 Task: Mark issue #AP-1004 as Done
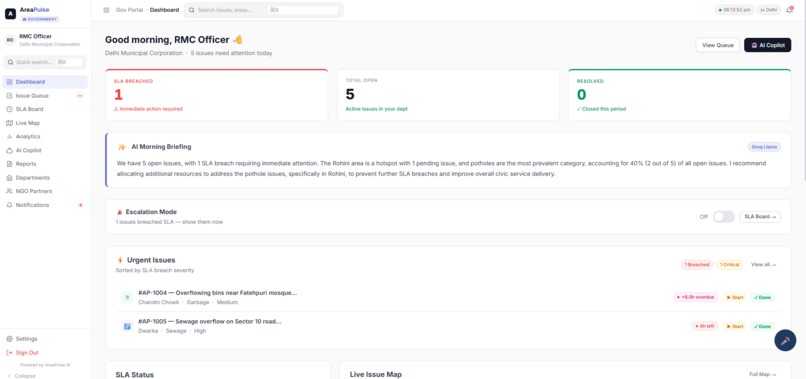click(x=762, y=297)
